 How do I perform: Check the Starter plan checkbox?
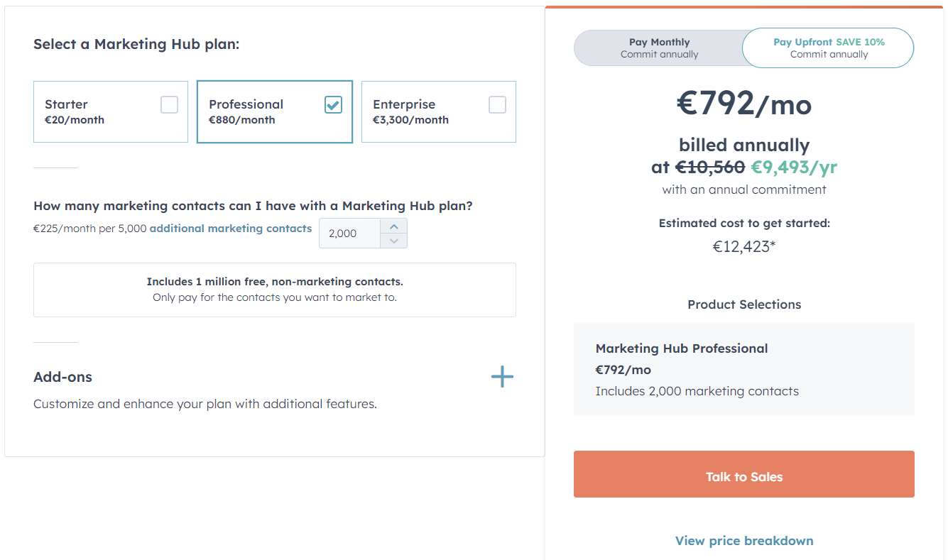(x=169, y=104)
